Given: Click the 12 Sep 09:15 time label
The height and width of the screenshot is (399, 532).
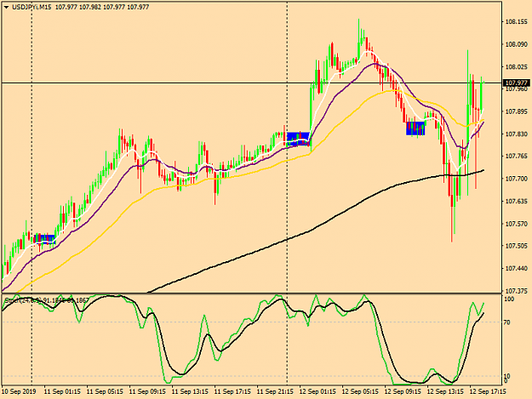Looking at the screenshot, I should tap(403, 392).
